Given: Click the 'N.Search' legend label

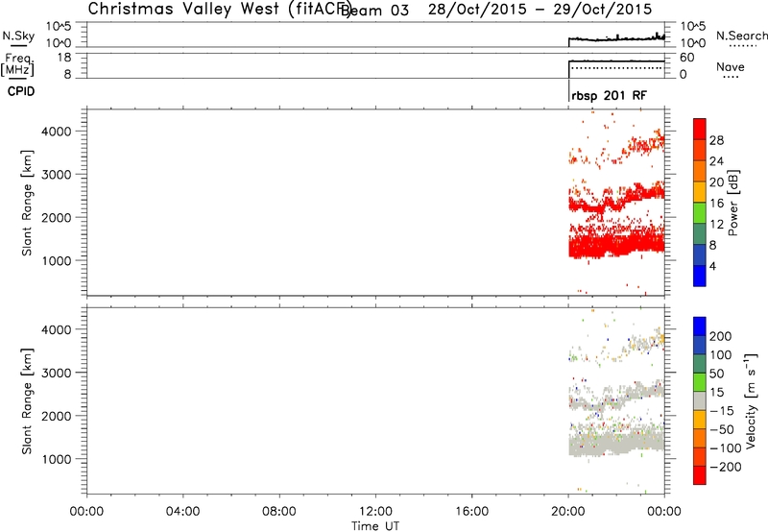Looking at the screenshot, I should 741,36.
